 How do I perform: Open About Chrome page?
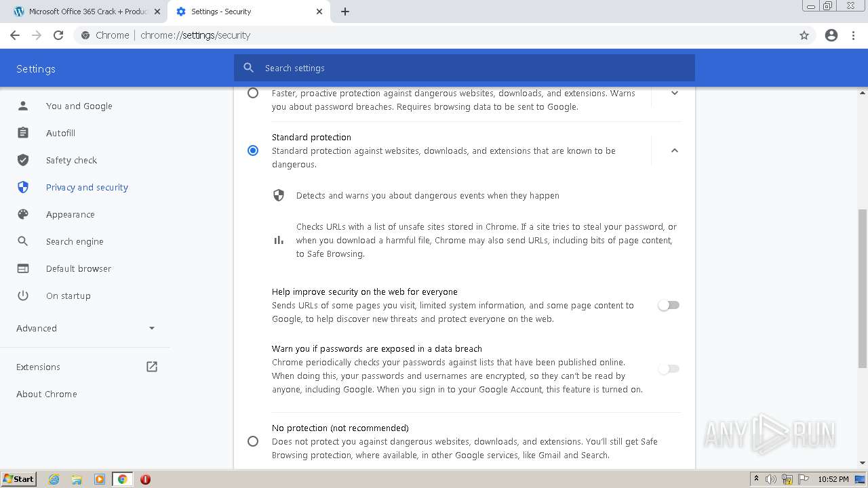[46, 394]
